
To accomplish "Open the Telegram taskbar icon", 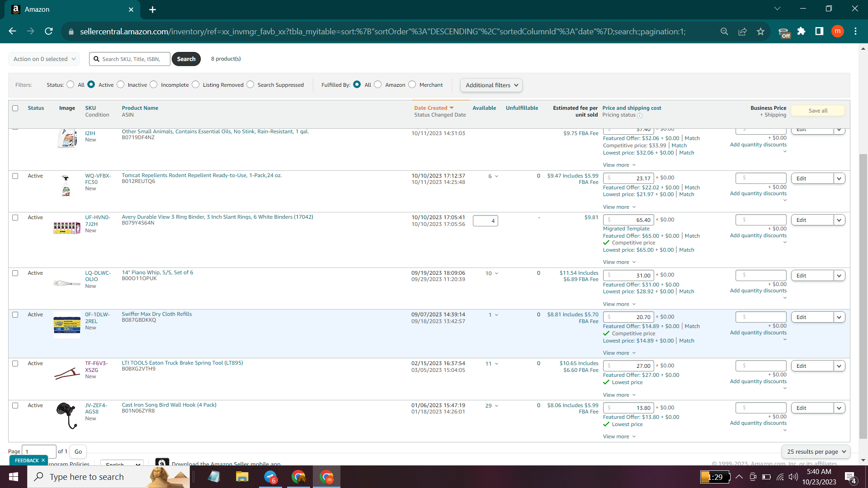I will pyautogui.click(x=270, y=477).
